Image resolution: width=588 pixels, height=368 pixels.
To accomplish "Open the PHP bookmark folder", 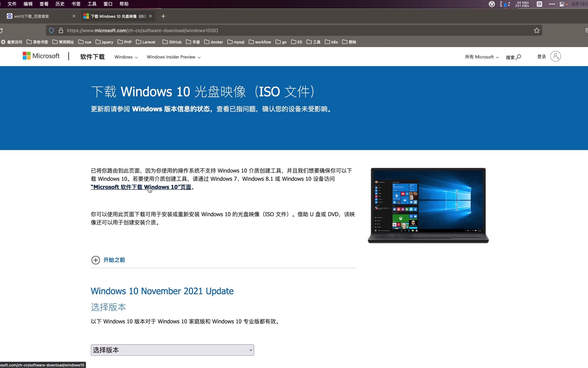I will [x=125, y=42].
